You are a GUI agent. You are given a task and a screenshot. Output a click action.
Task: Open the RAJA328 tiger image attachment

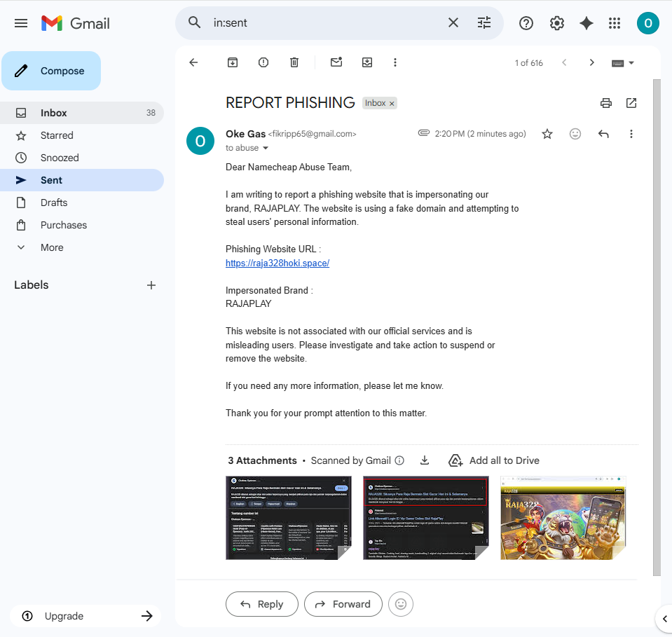click(563, 518)
